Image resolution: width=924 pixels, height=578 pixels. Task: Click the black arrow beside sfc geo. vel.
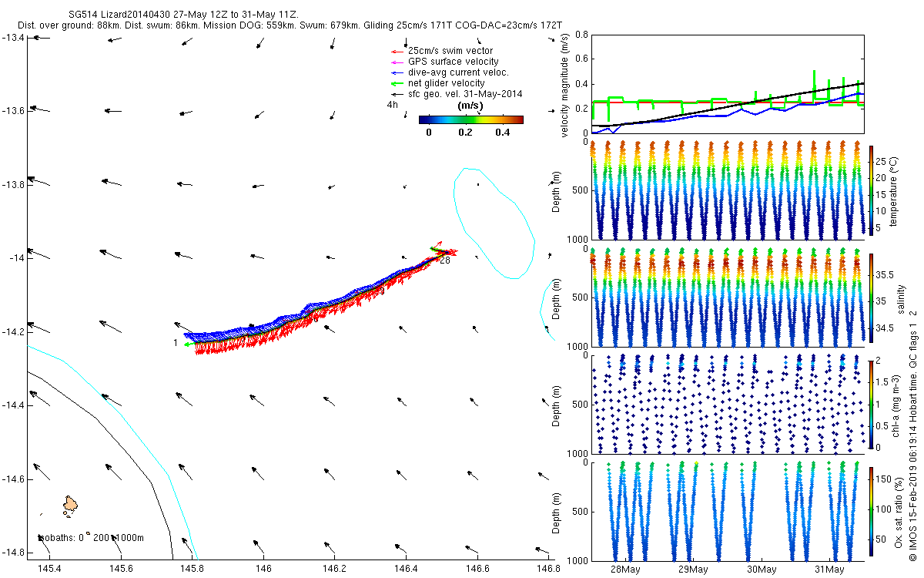tap(397, 94)
